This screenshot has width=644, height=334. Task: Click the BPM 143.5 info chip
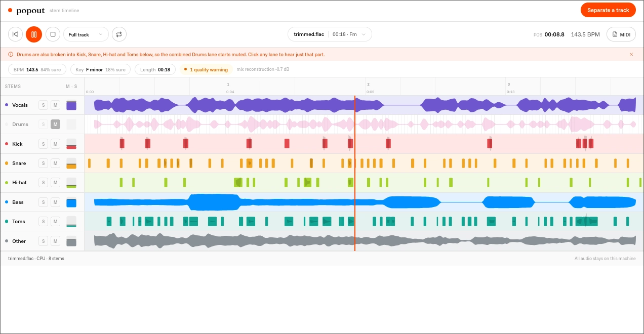[37, 69]
